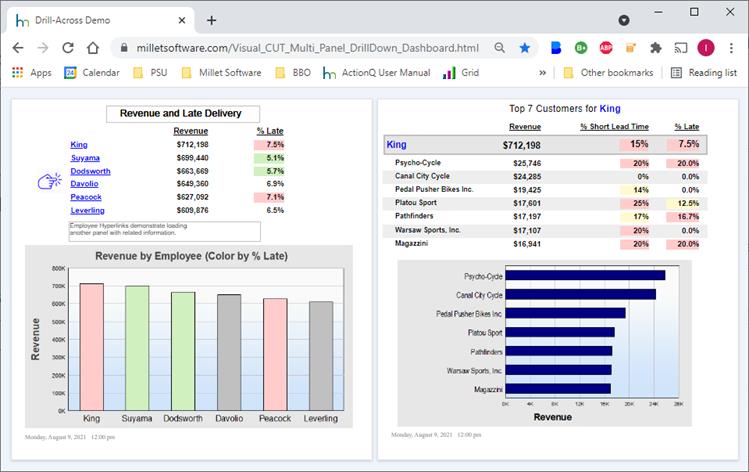Open the zoom magnifier icon in address bar
This screenshot has width=749, height=472.
coord(499,47)
